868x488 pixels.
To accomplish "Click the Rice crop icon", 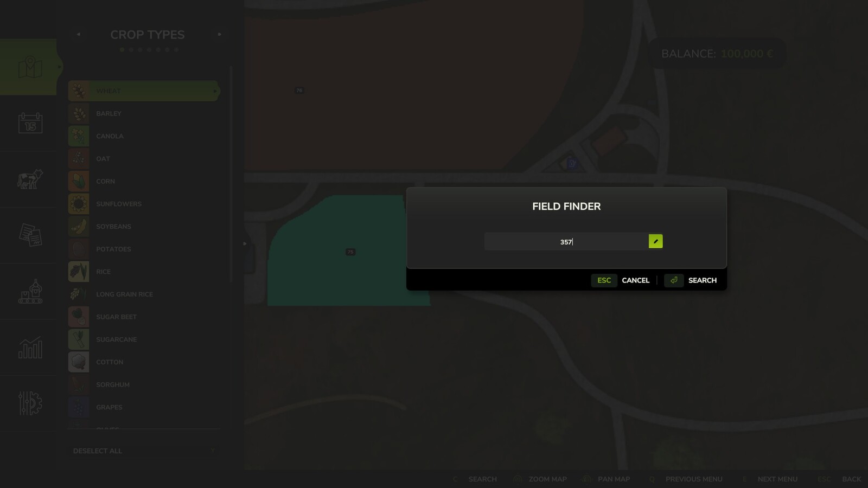I will 79,272.
